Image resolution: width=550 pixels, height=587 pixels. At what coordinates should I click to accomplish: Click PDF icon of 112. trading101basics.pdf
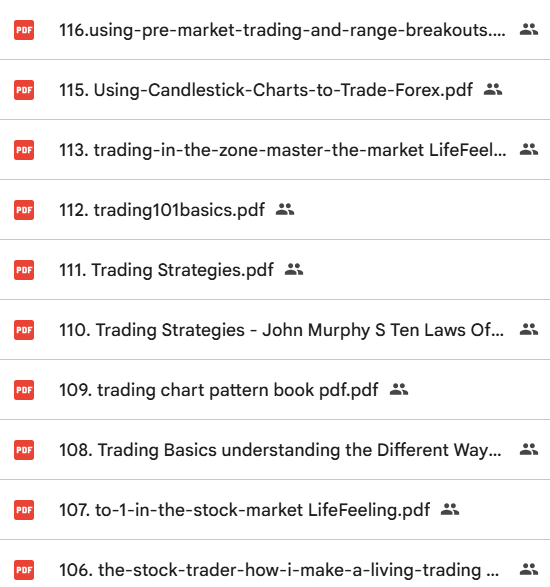24,210
